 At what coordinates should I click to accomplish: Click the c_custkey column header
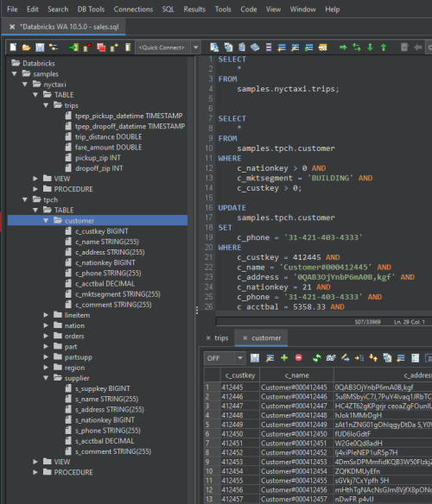(240, 375)
